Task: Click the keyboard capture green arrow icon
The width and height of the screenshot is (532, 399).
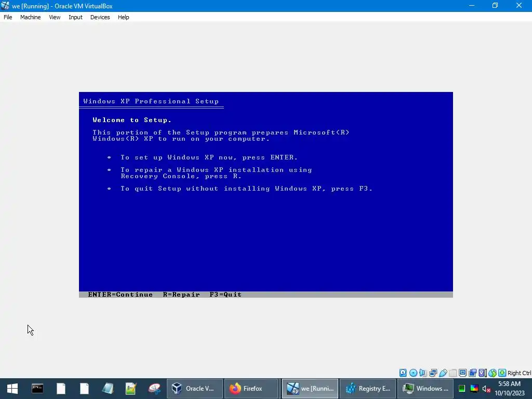Action: click(x=502, y=373)
